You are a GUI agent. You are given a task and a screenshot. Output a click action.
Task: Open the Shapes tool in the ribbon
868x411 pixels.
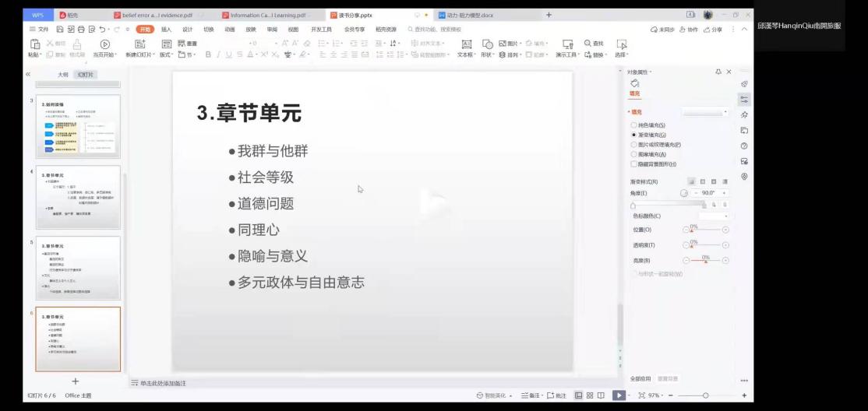(488, 44)
